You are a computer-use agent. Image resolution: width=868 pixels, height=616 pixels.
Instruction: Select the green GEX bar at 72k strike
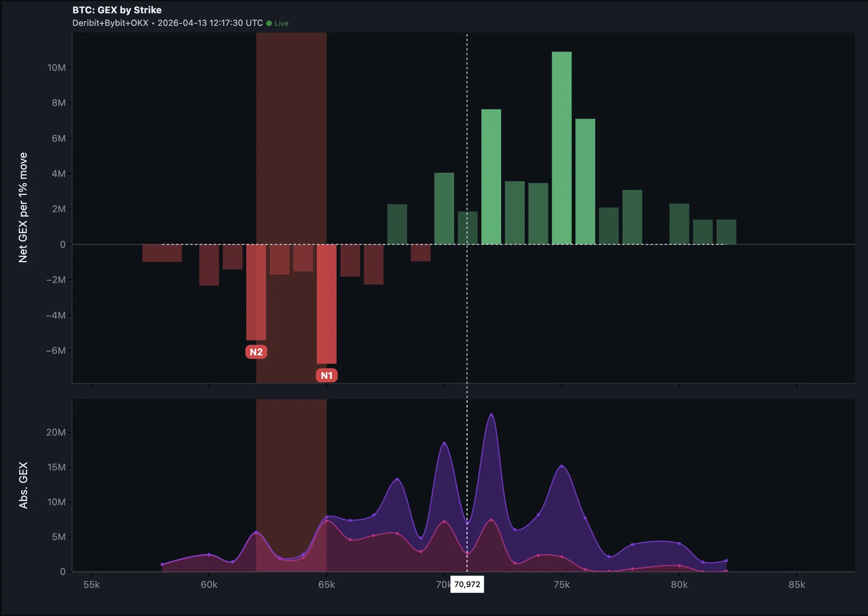(x=491, y=176)
